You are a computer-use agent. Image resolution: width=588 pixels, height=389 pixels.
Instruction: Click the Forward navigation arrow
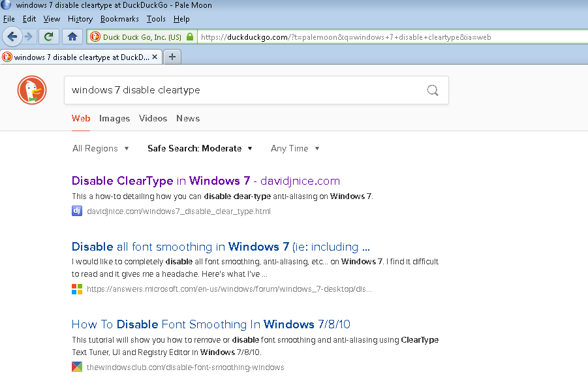[x=29, y=37]
